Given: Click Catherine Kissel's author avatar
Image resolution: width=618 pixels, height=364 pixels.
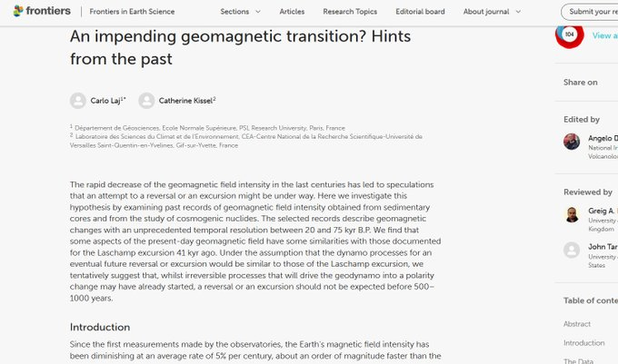Looking at the screenshot, I should (146, 101).
